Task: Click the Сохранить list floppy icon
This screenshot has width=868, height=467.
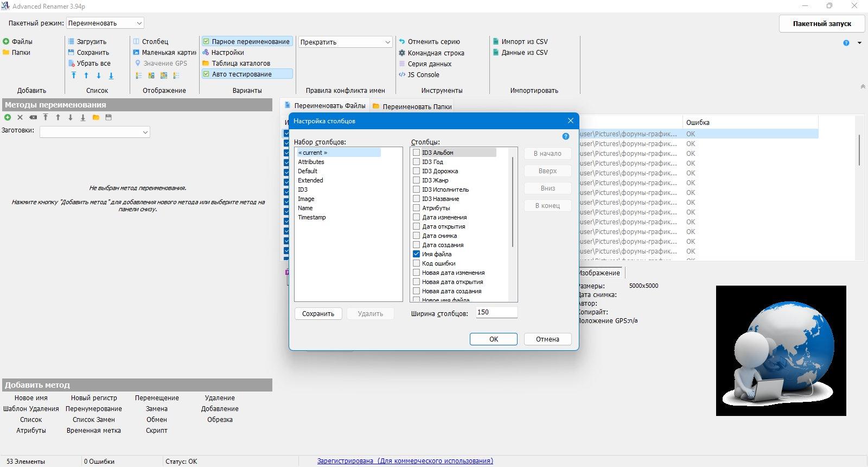Action: 71,53
